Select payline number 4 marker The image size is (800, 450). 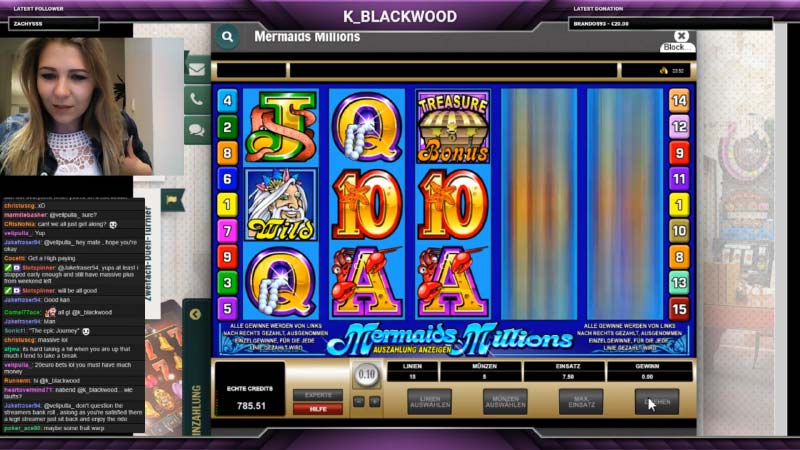228,101
